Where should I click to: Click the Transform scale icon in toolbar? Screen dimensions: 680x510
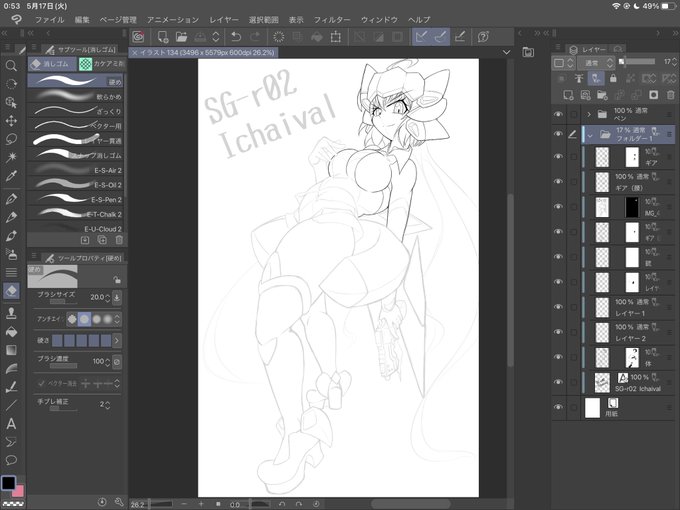[x=336, y=37]
